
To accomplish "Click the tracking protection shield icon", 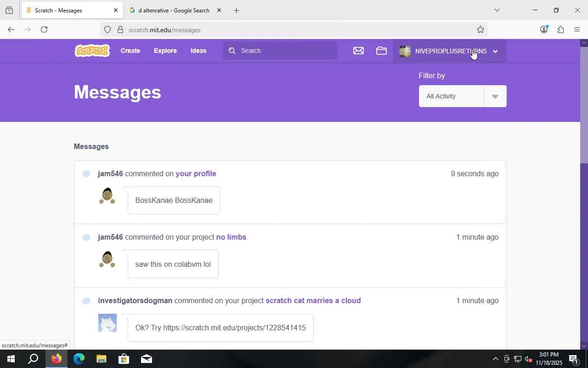I will 107,30.
